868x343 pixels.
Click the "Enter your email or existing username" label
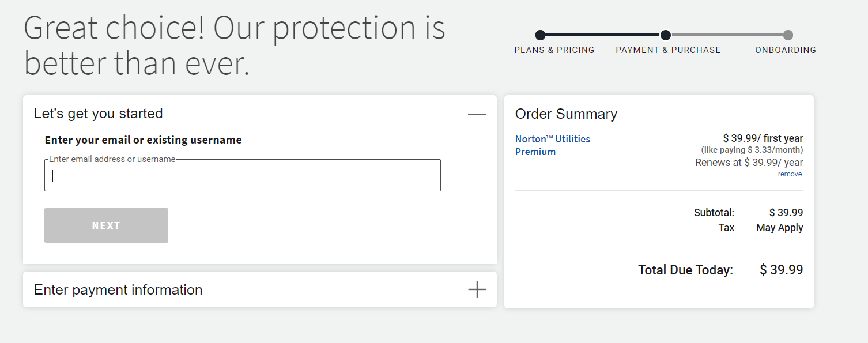[x=143, y=140]
